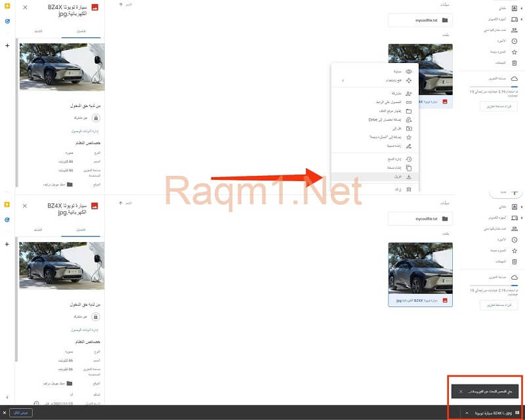The width and height of the screenshot is (525, 420).
Task: Click the تمت مشاركتها معي (Shared with me) icon
Action: 514,30
